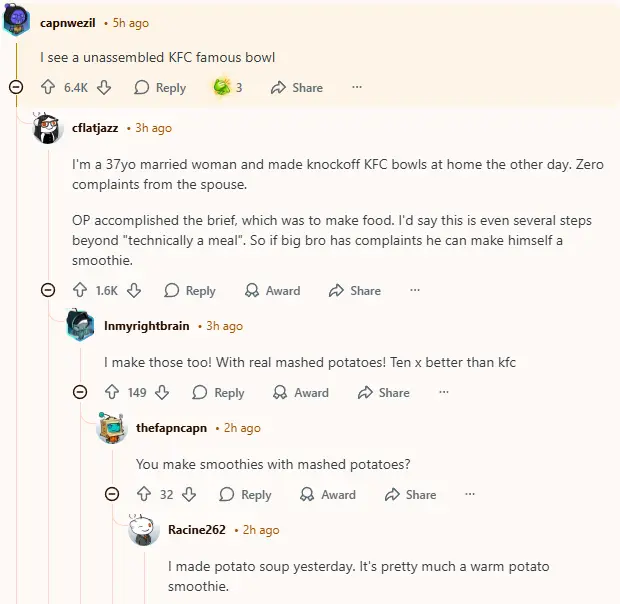Image resolution: width=620 pixels, height=604 pixels.
Task: Open Racine262's user profile link
Action: click(x=196, y=530)
